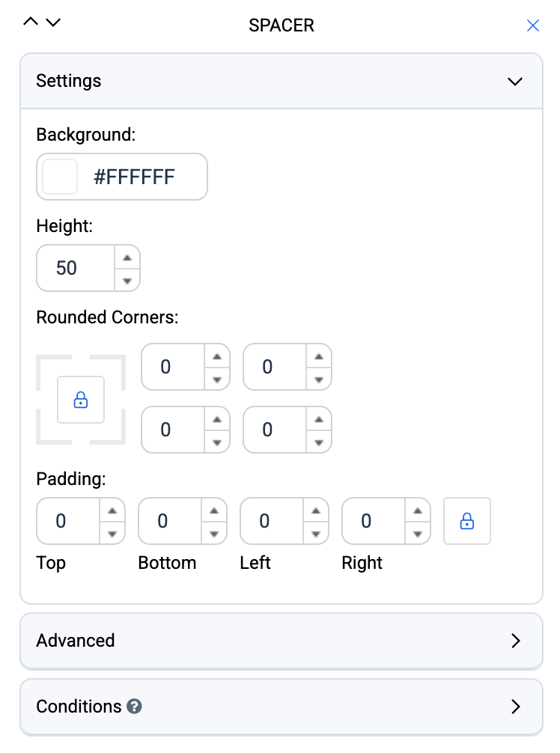The height and width of the screenshot is (753, 560).
Task: Click the Background: label
Action: click(86, 135)
